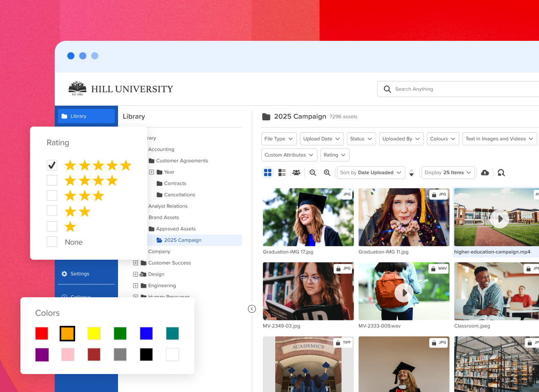
Task: Open the File Type filter dropdown
Action: pyautogui.click(x=279, y=138)
